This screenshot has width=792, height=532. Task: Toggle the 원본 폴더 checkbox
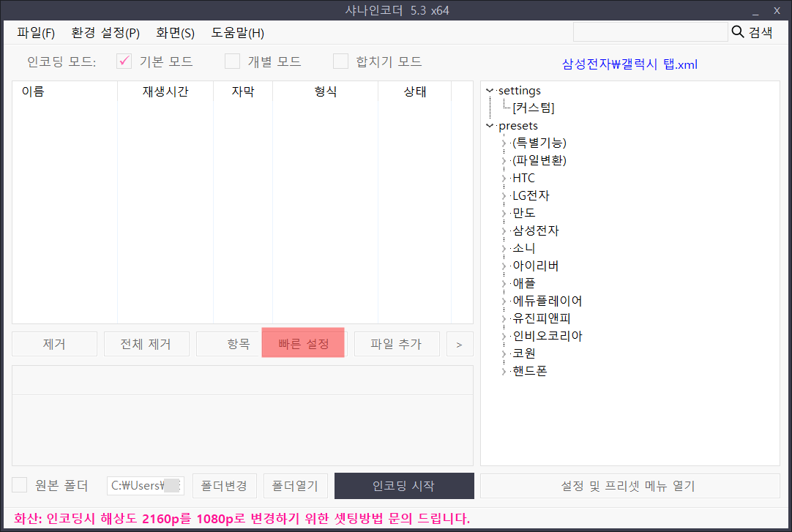(19, 485)
